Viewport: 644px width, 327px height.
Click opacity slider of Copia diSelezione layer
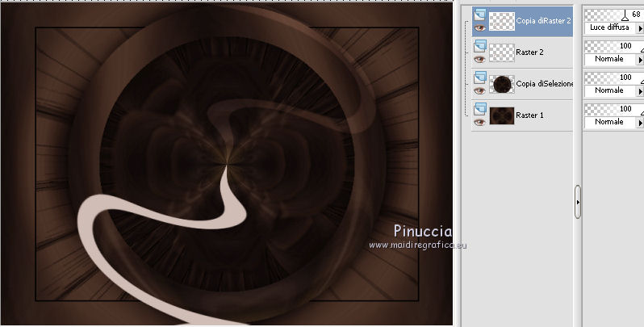pyautogui.click(x=614, y=78)
